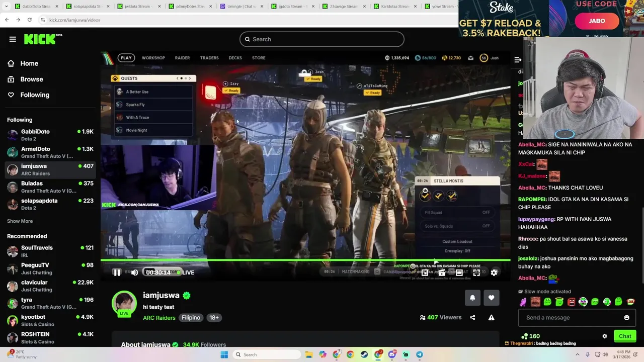Share the stream via share icon

pyautogui.click(x=472, y=317)
